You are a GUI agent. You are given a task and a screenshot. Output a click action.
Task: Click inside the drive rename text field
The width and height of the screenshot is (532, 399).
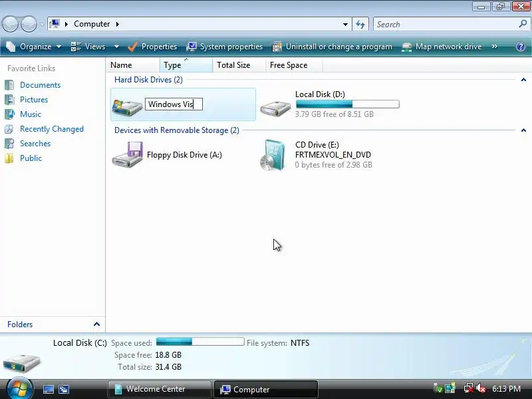coord(174,104)
